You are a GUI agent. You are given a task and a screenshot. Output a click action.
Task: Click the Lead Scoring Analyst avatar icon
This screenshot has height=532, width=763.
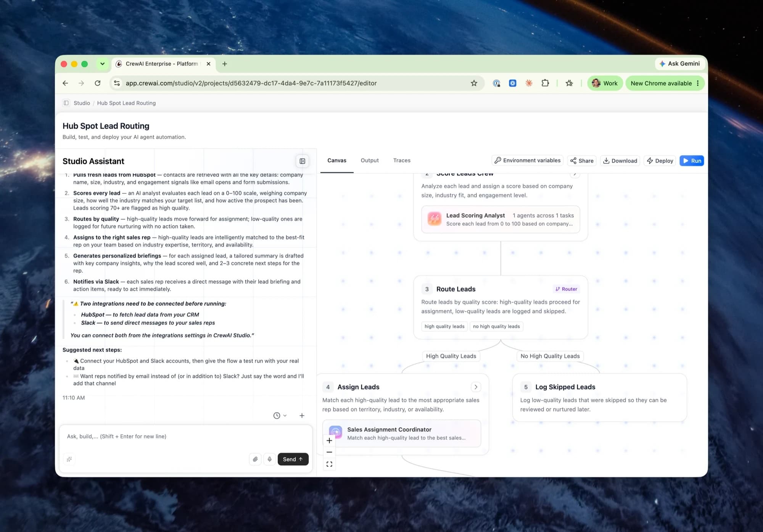(435, 219)
